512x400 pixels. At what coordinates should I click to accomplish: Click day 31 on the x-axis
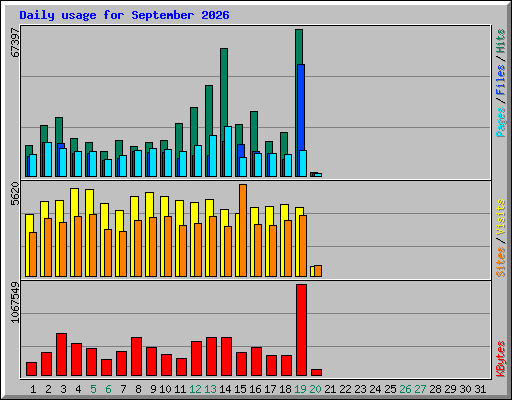coord(480,389)
